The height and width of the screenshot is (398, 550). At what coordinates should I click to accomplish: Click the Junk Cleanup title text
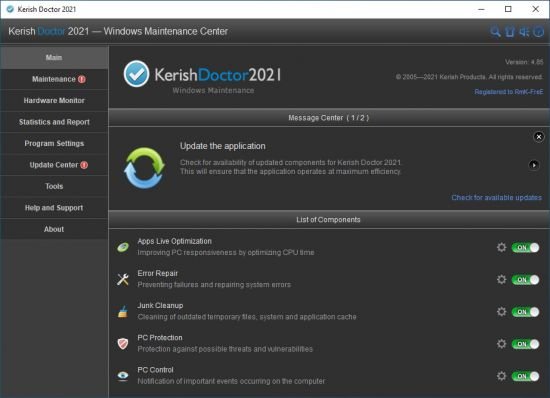click(x=160, y=305)
